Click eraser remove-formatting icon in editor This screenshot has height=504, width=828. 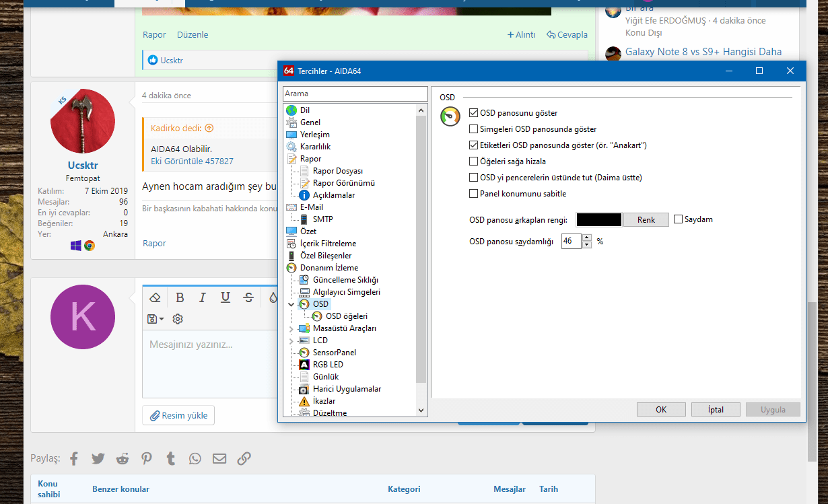(x=155, y=297)
